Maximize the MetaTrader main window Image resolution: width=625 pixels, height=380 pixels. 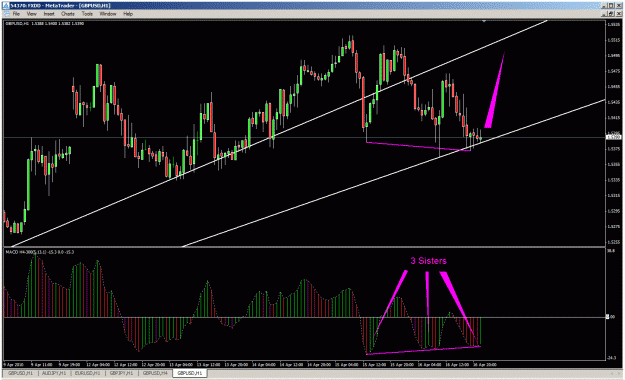point(612,6)
